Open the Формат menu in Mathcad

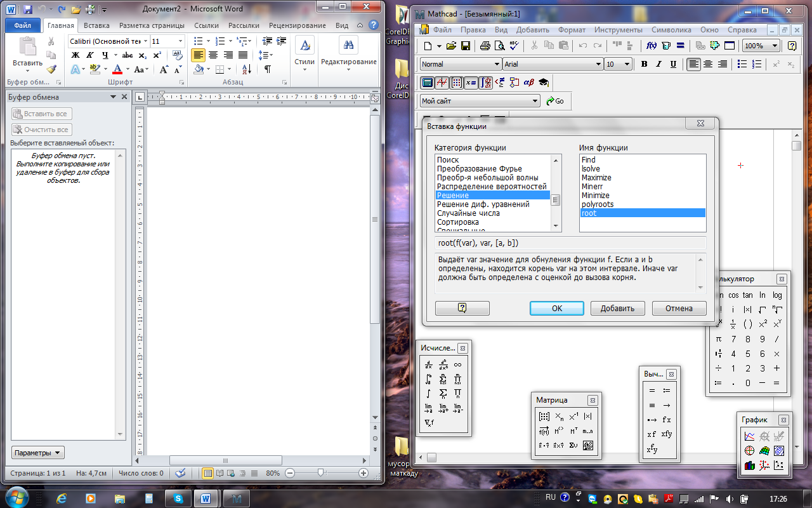[x=572, y=30]
